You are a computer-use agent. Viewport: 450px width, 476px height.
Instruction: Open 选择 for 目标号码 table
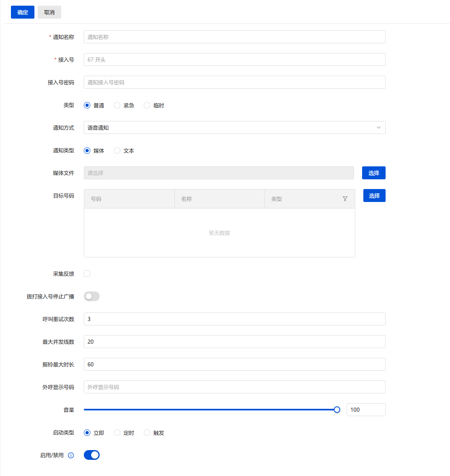click(x=374, y=195)
